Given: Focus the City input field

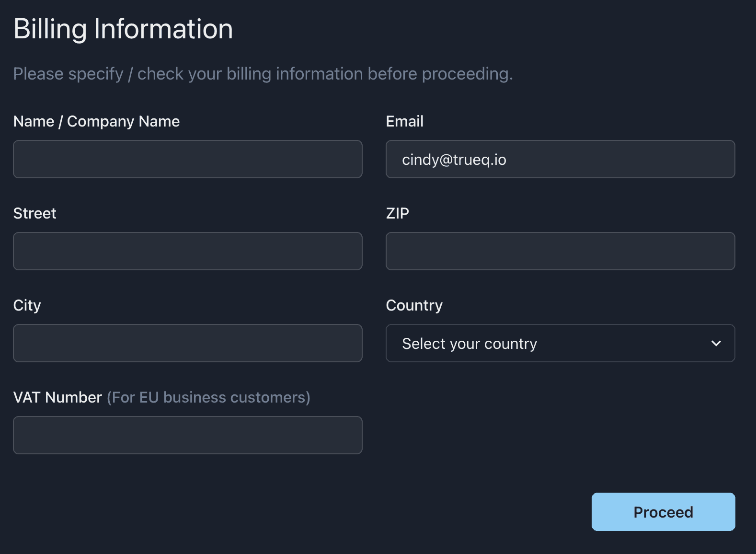Looking at the screenshot, I should (188, 343).
